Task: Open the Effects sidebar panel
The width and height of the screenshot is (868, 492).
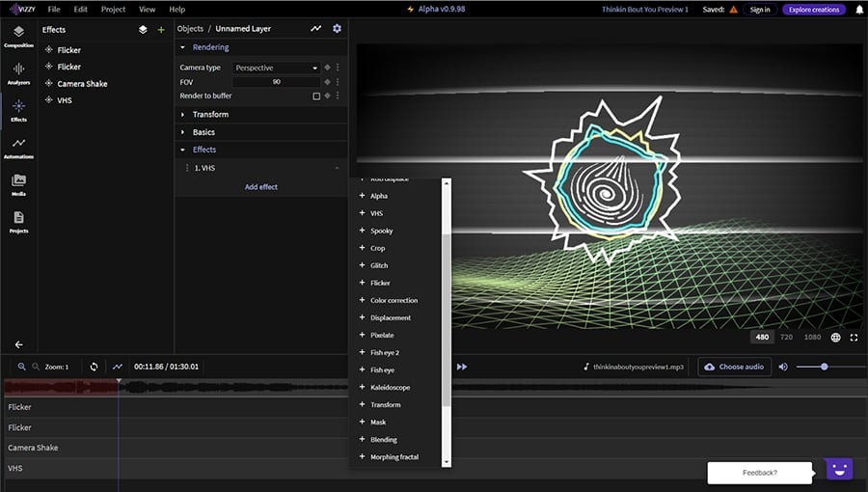Action: coord(19,110)
